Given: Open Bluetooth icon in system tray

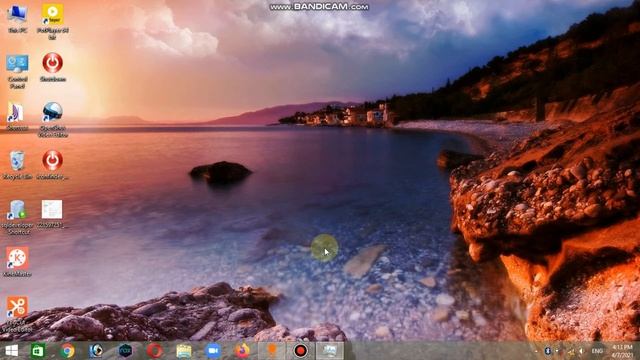Looking at the screenshot, I should 548,351.
